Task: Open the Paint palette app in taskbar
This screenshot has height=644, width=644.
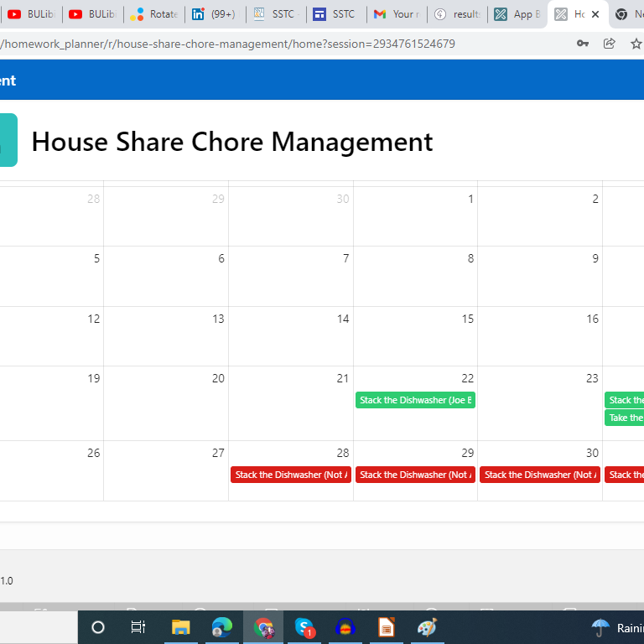Action: (x=427, y=627)
